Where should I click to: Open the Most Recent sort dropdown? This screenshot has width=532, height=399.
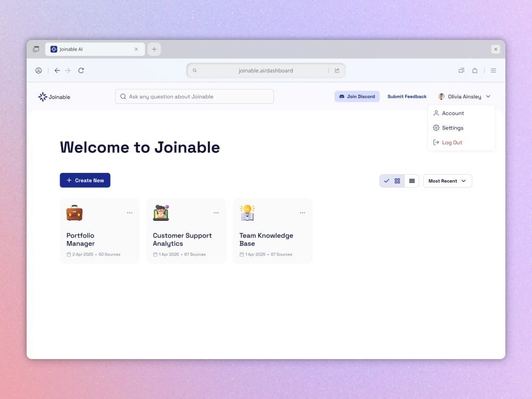coord(447,181)
